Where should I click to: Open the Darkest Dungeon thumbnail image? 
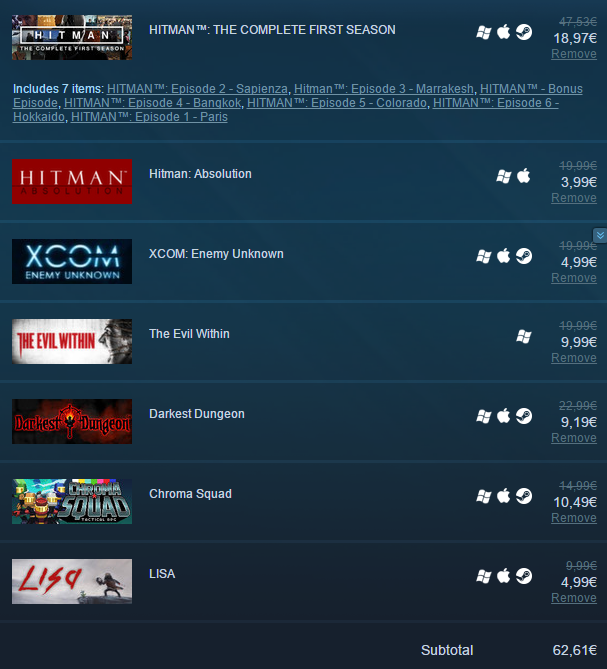coord(72,422)
